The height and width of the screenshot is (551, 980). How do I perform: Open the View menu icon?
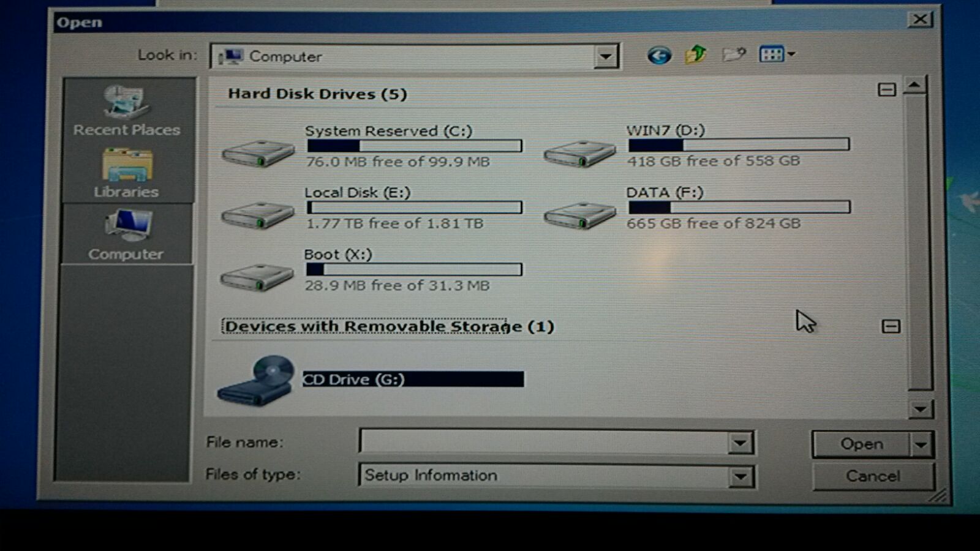coord(771,54)
